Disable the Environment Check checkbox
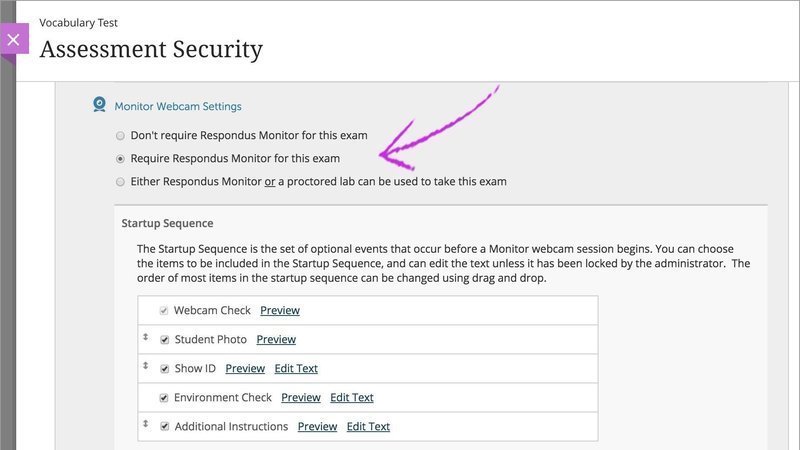The width and height of the screenshot is (800, 450). [x=164, y=398]
